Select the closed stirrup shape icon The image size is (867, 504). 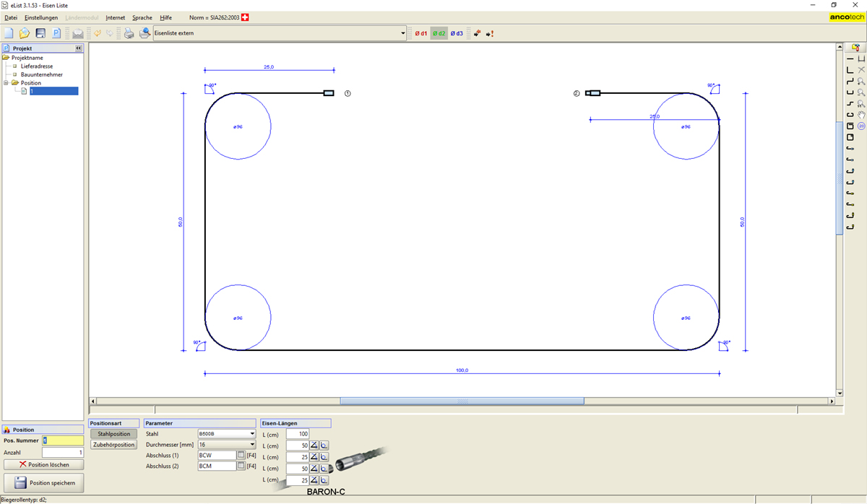[850, 126]
